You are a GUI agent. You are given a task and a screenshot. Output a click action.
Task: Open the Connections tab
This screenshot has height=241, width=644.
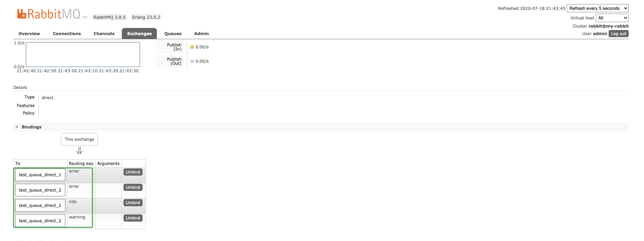click(x=67, y=34)
